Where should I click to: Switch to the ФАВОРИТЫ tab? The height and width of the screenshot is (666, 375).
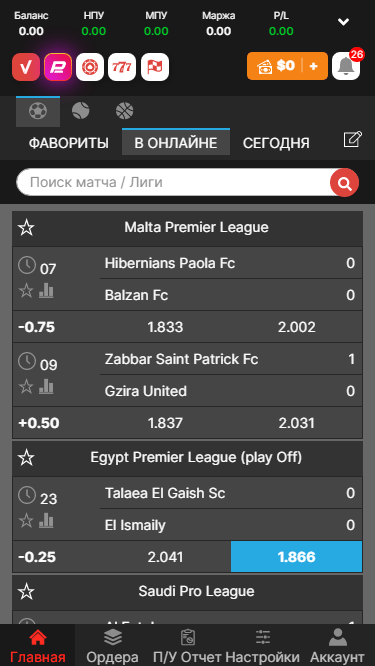point(69,143)
